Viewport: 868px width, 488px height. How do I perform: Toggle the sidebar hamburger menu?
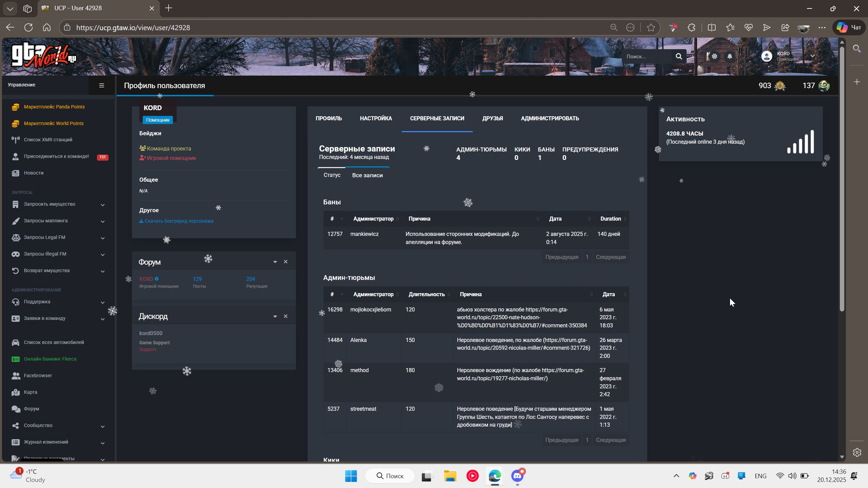(x=101, y=85)
